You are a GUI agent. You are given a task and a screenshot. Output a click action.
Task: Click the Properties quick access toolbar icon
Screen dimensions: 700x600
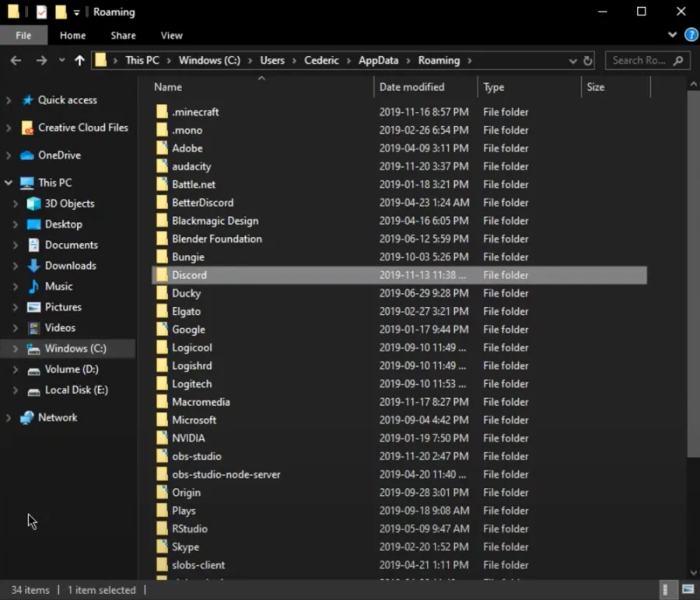pyautogui.click(x=41, y=12)
